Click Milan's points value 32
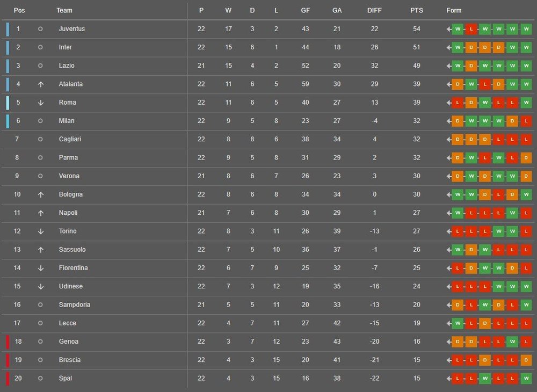Image resolution: width=537 pixels, height=392 pixels. point(417,121)
